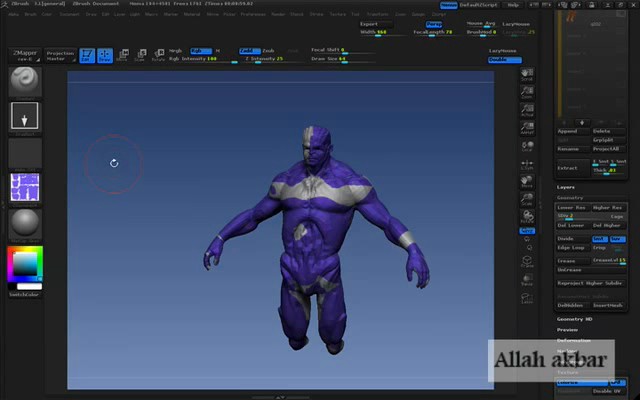This screenshot has width=640, height=400.
Task: Toggle the Persp perspective button
Action: (x=434, y=24)
